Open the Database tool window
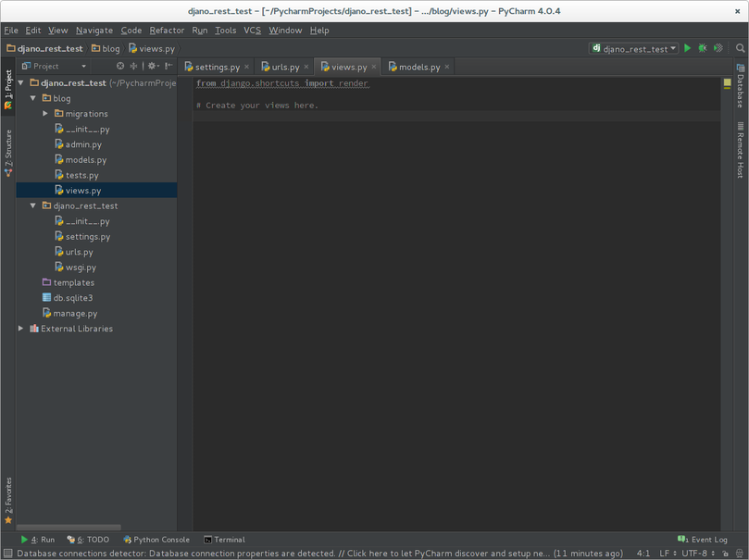The height and width of the screenshot is (560, 749). 740,85
